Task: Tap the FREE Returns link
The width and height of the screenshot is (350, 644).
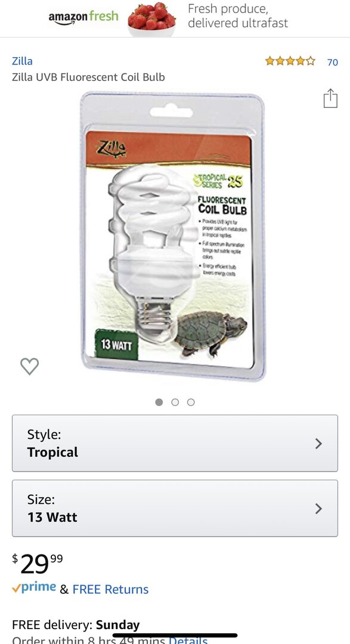Action: click(110, 589)
